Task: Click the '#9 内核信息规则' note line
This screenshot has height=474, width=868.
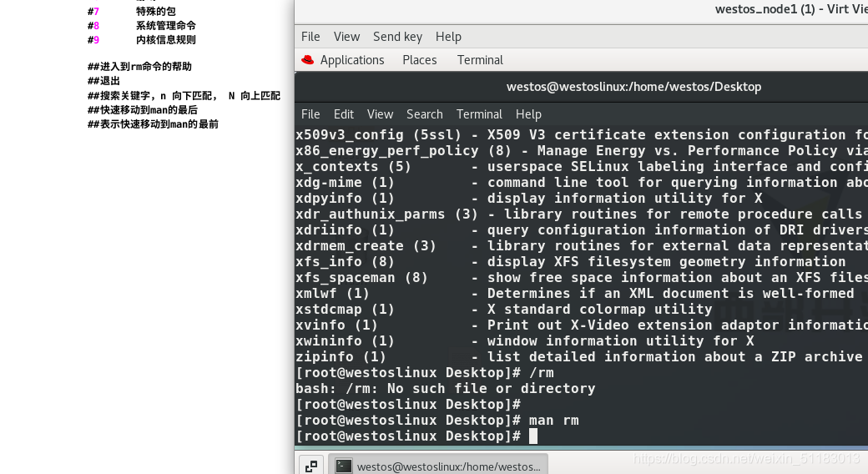Action: (x=142, y=40)
